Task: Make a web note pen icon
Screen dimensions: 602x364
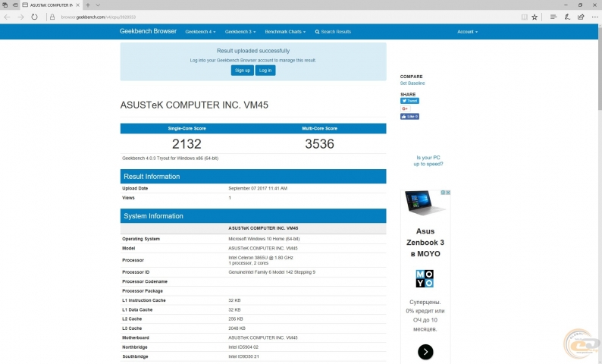Action: click(567, 17)
